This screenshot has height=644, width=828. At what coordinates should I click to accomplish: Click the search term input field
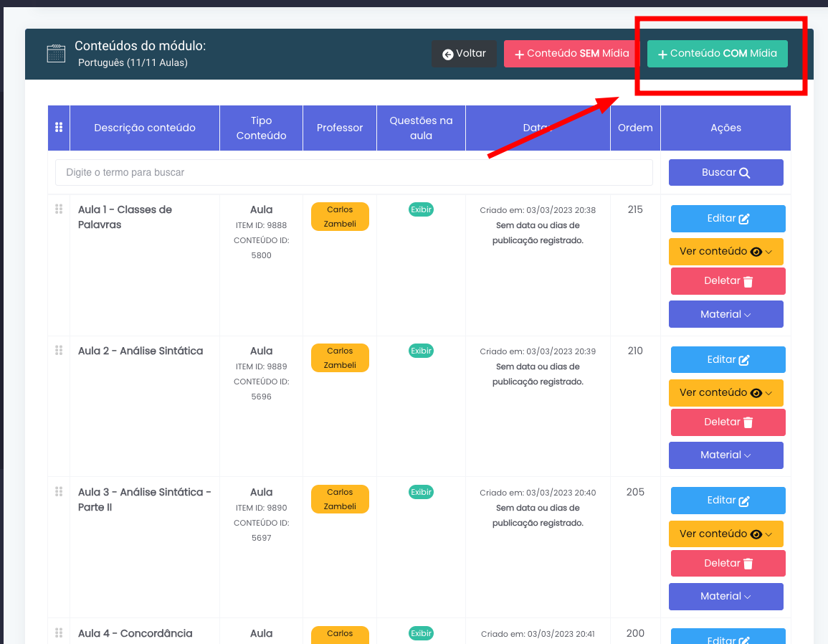pyautogui.click(x=353, y=172)
